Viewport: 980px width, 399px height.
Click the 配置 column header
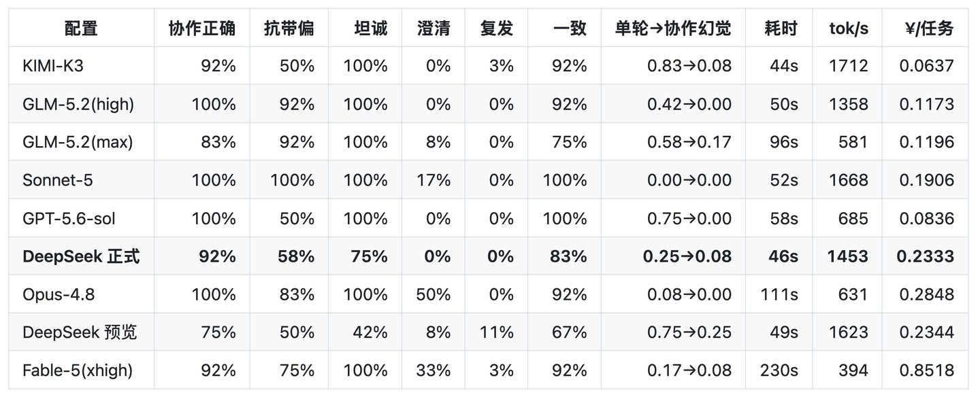[81, 29]
